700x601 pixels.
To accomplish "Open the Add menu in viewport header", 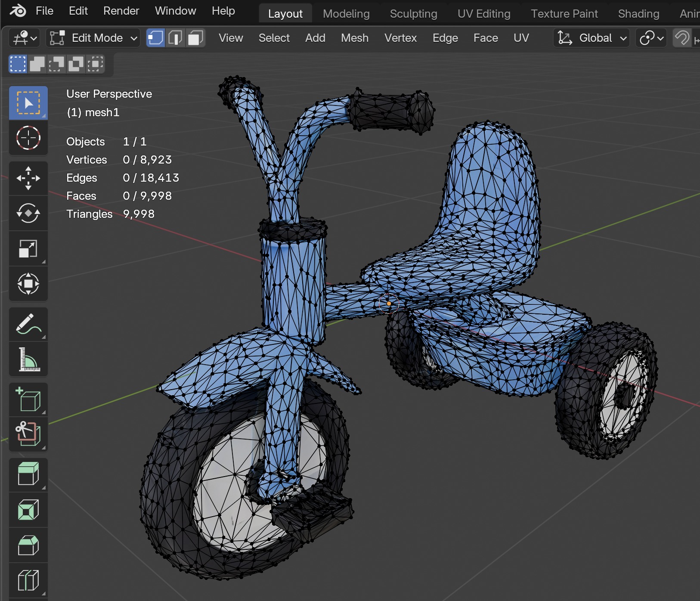I will point(315,38).
